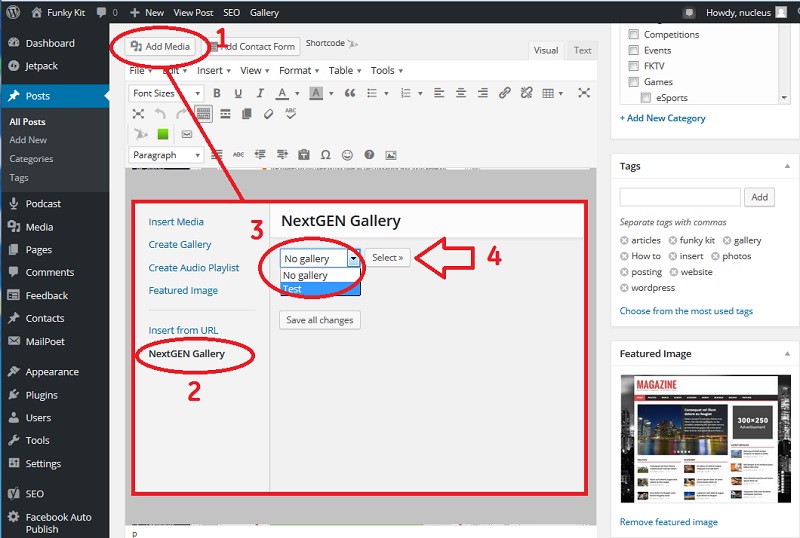Remove the 'funky kit' tag
The height and width of the screenshot is (538, 800).
pyautogui.click(x=673, y=240)
